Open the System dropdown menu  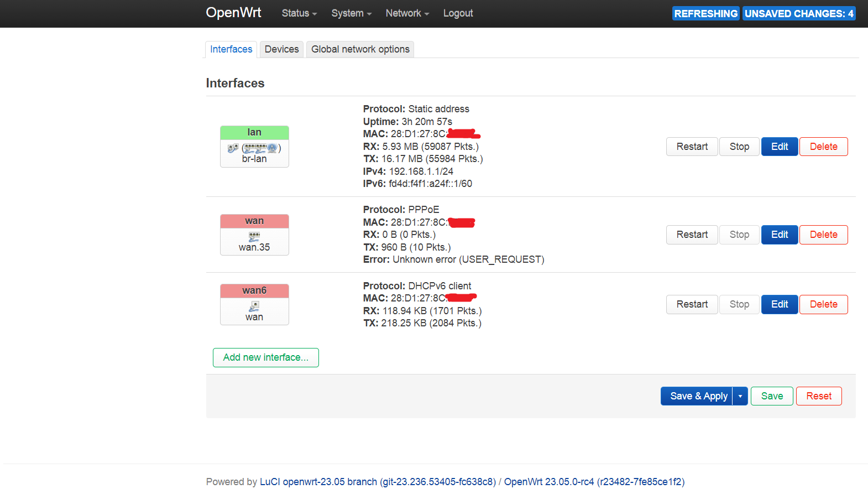352,13
